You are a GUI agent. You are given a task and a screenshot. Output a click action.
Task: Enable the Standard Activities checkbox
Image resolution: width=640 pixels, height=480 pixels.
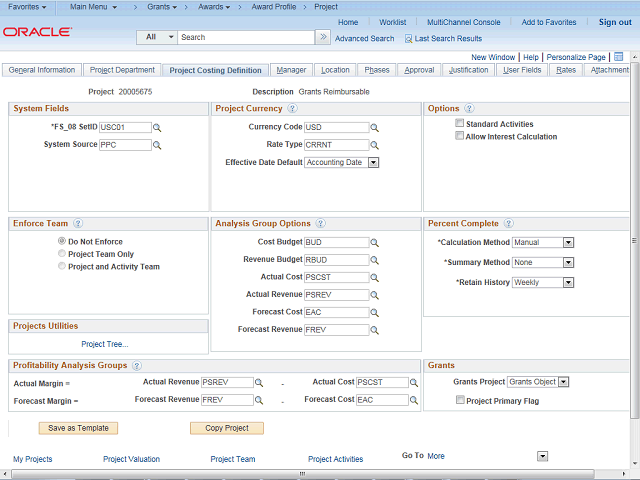tap(459, 124)
